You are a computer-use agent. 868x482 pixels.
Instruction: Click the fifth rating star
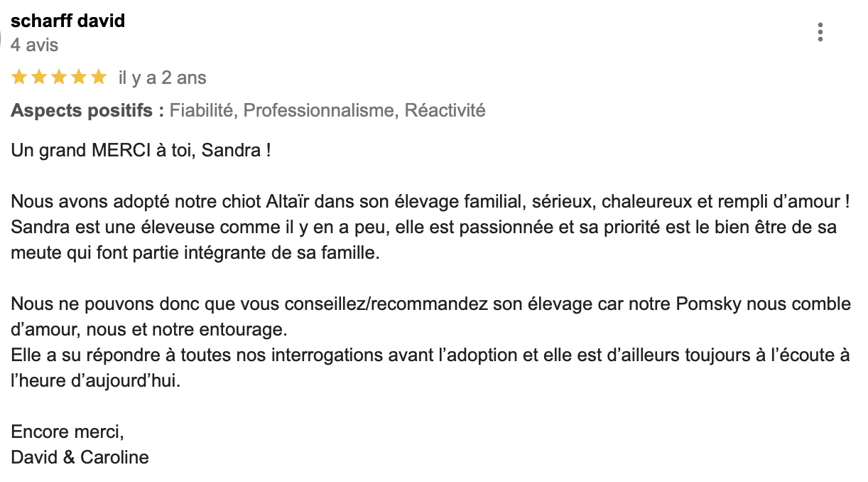tap(99, 77)
